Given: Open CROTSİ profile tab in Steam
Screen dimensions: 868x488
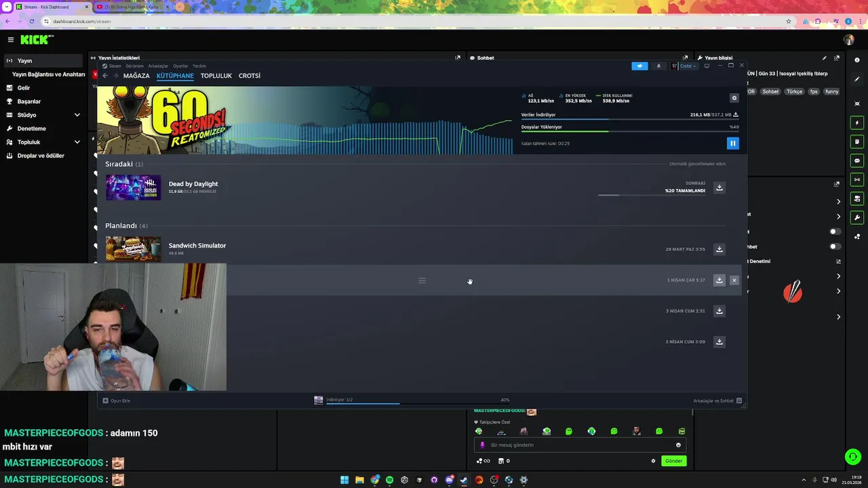Looking at the screenshot, I should click(250, 76).
